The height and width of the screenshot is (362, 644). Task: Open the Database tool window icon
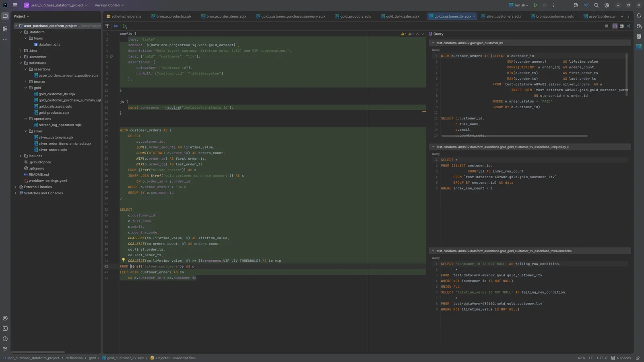(639, 37)
